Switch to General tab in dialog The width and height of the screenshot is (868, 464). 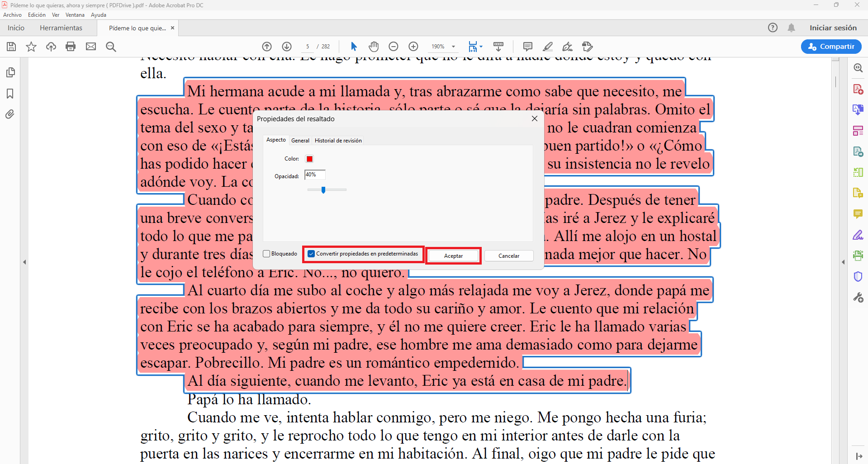[300, 141]
